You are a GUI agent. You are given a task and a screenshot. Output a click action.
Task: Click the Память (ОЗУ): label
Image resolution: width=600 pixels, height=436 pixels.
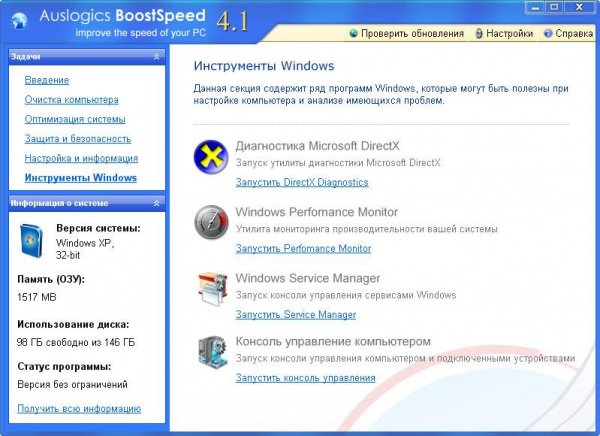(51, 279)
